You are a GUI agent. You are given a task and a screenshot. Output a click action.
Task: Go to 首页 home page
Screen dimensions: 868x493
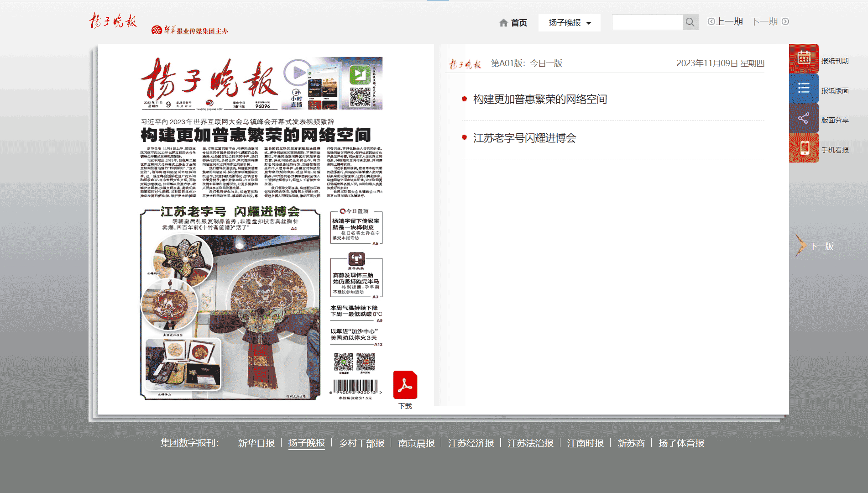tap(519, 23)
